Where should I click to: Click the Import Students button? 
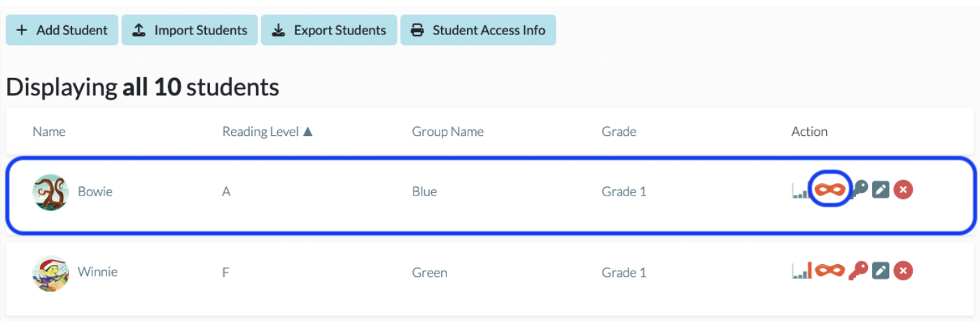click(x=190, y=30)
